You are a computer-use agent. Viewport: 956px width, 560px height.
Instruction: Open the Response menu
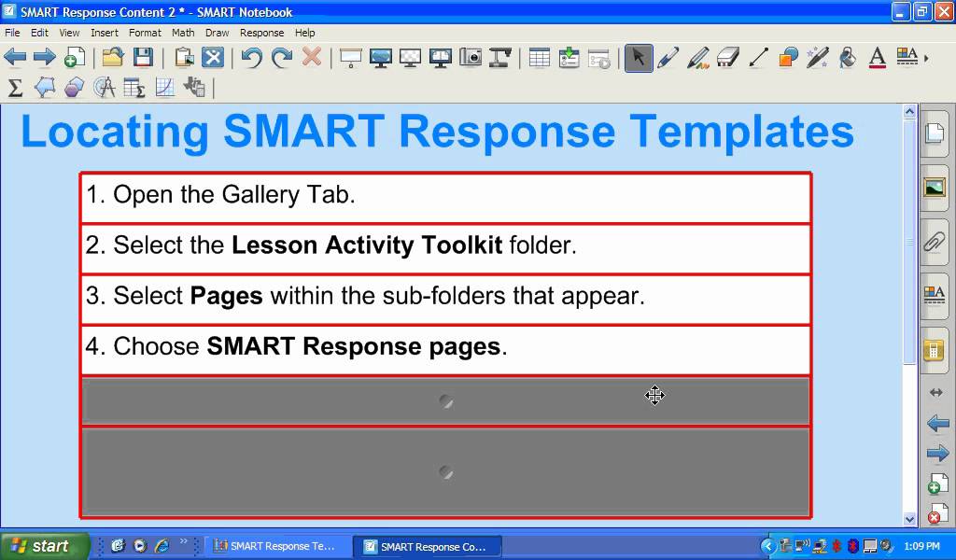(261, 33)
